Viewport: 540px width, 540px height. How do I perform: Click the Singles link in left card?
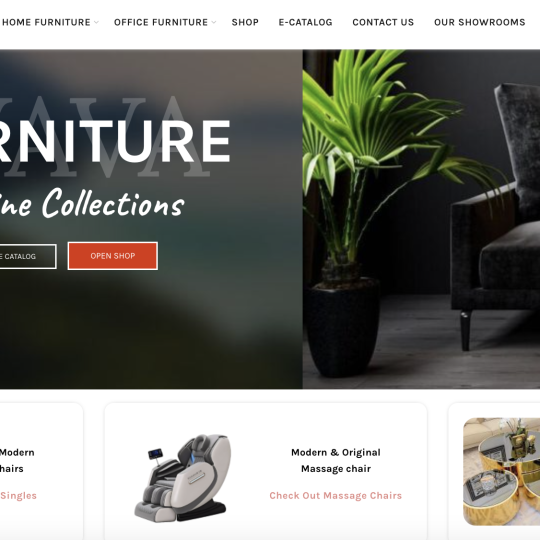pos(18,496)
